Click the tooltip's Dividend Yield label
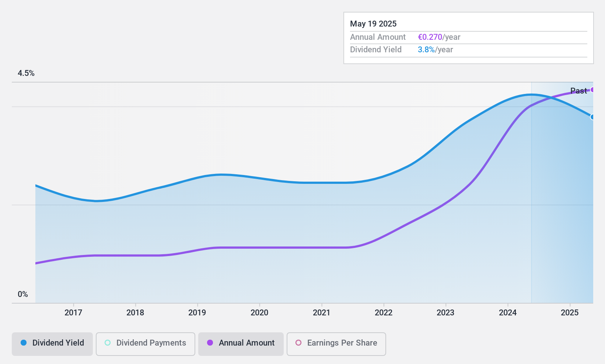This screenshot has width=605, height=364. pos(376,50)
